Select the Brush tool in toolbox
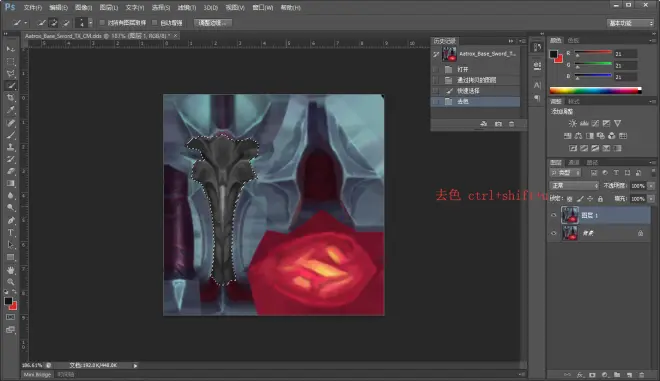The height and width of the screenshot is (381, 660). point(11,135)
